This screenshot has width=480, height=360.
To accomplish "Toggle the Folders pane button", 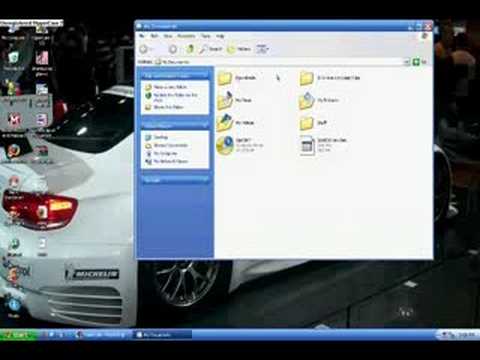I will 239,49.
